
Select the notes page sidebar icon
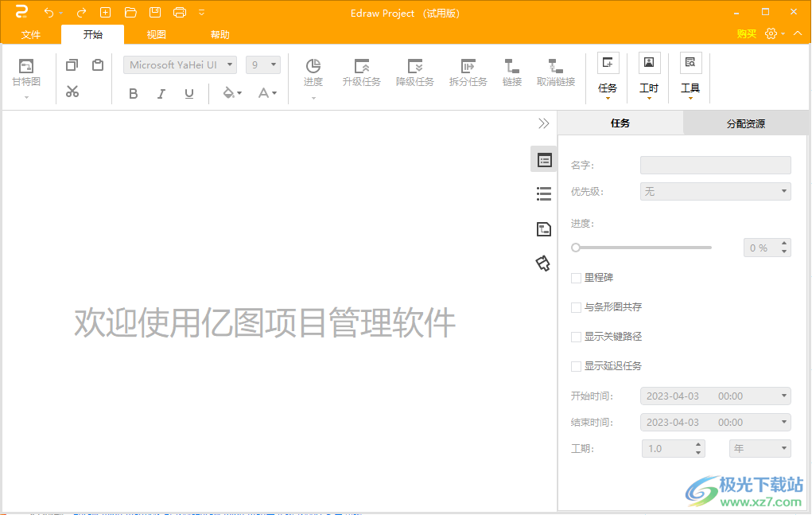[x=544, y=228]
